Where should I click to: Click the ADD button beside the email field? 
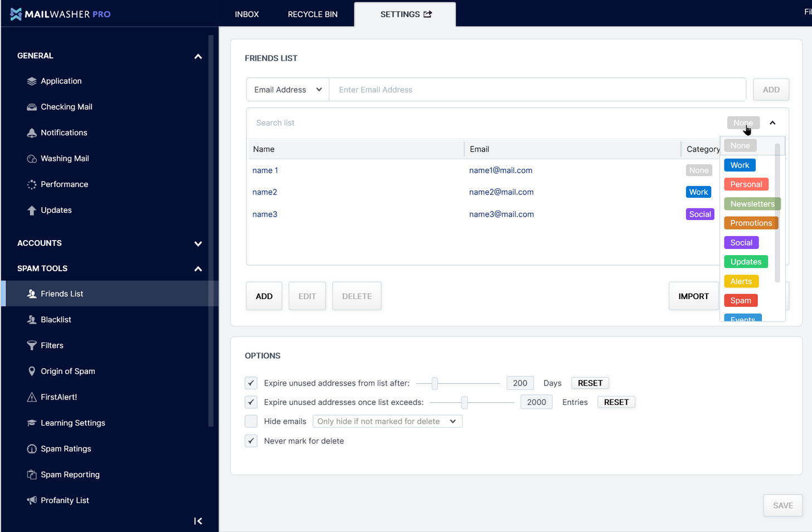point(771,90)
